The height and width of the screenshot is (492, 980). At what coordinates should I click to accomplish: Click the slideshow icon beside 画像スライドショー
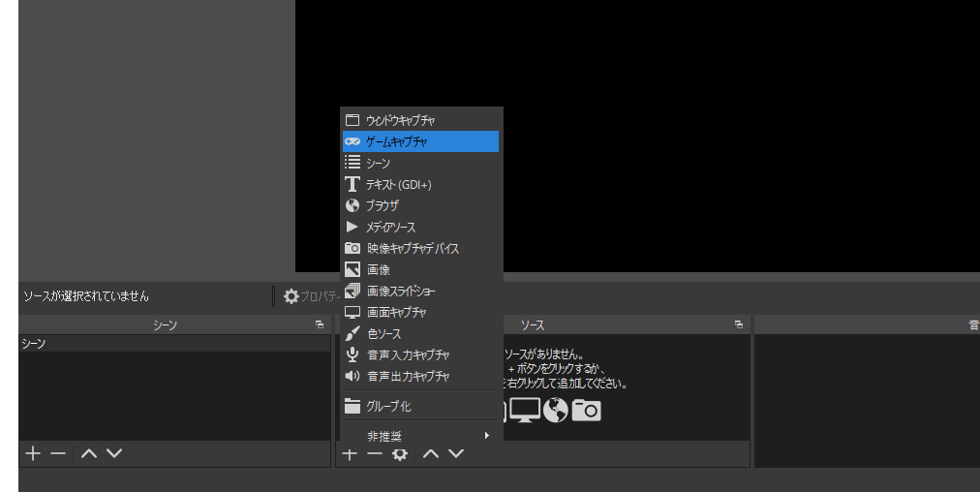click(x=352, y=291)
